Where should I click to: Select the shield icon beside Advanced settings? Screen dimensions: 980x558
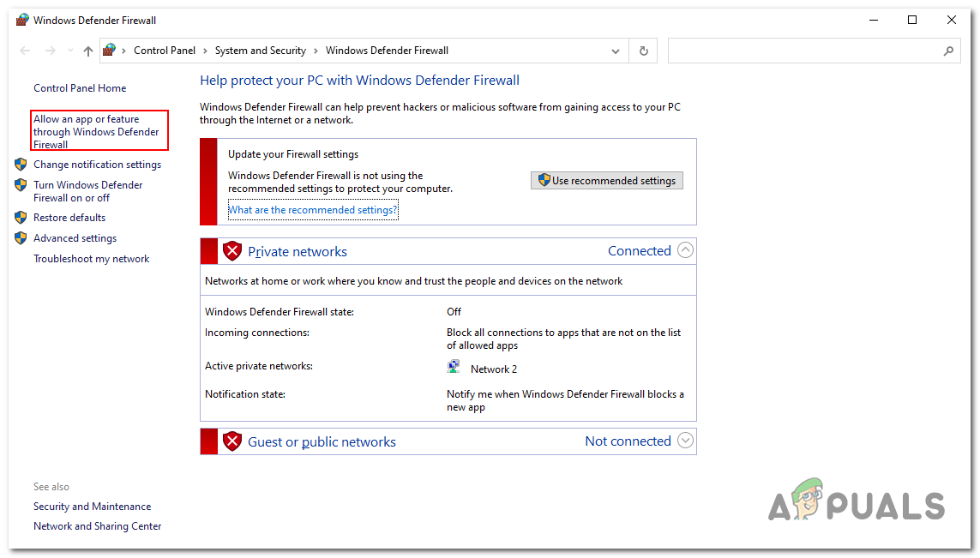point(21,237)
